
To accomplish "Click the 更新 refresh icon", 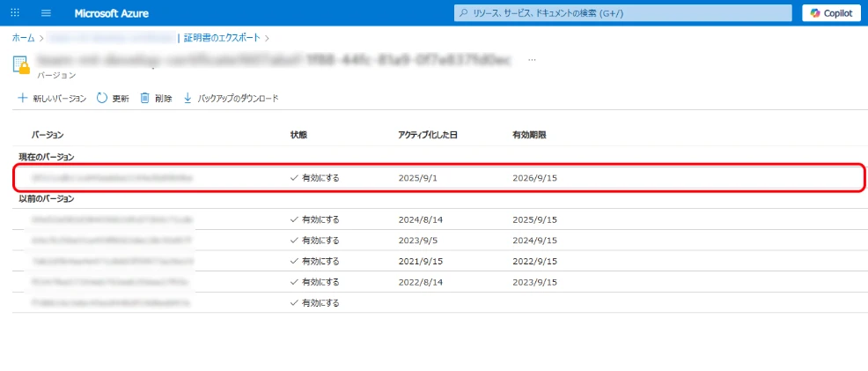I will [x=102, y=99].
